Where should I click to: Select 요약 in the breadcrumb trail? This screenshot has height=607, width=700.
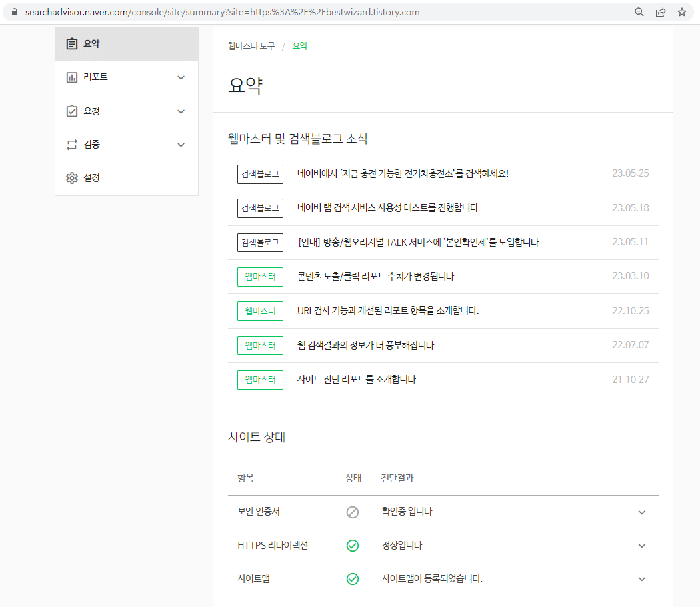(299, 46)
